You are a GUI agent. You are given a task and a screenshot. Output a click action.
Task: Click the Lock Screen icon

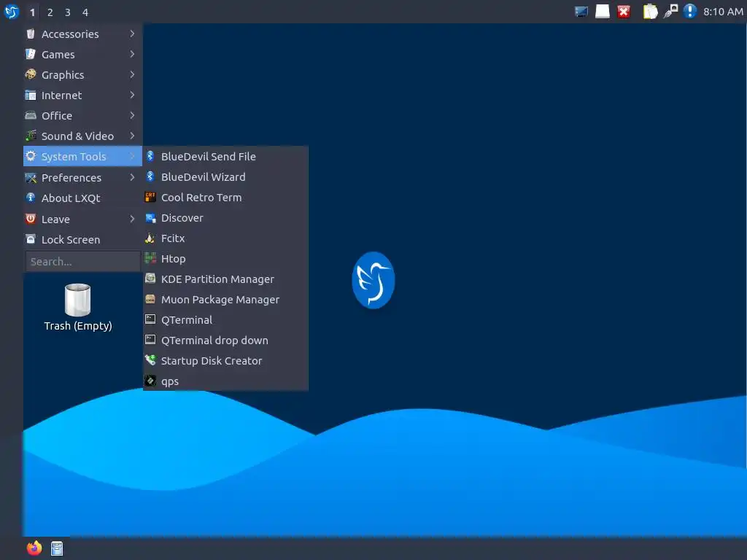tap(31, 239)
